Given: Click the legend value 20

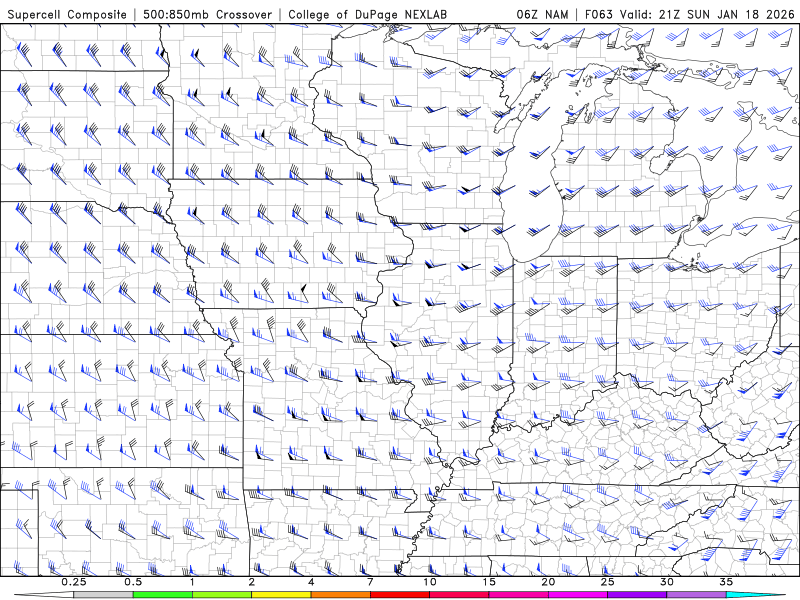Looking at the screenshot, I should click(x=548, y=582).
